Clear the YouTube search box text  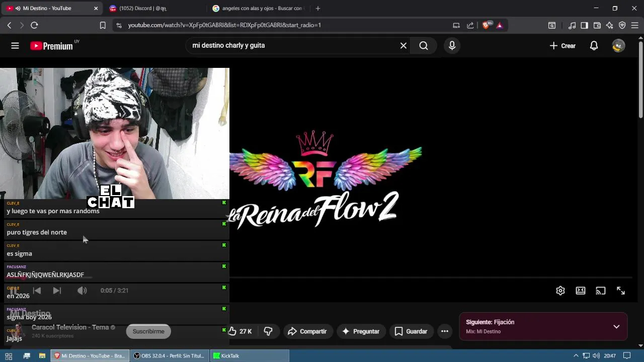pyautogui.click(x=403, y=46)
